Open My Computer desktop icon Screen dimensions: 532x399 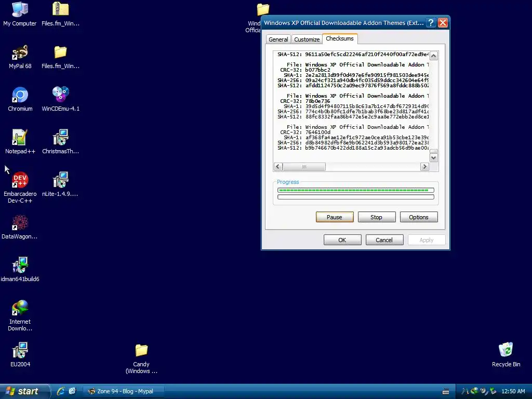pyautogui.click(x=20, y=14)
